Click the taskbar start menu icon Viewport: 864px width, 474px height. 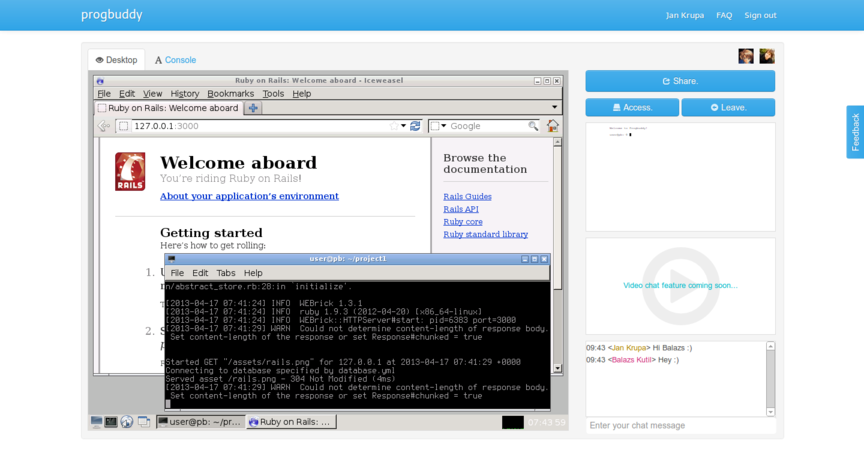tap(96, 422)
